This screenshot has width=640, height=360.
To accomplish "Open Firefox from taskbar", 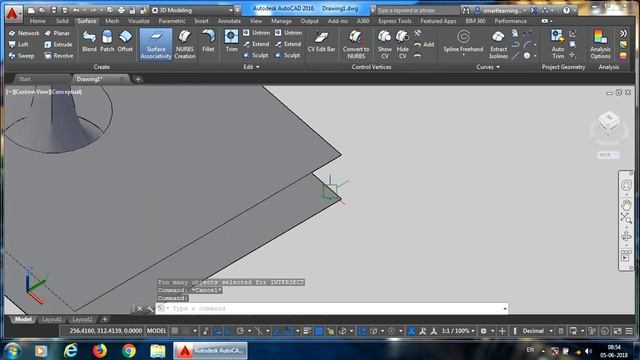I will (x=99, y=351).
